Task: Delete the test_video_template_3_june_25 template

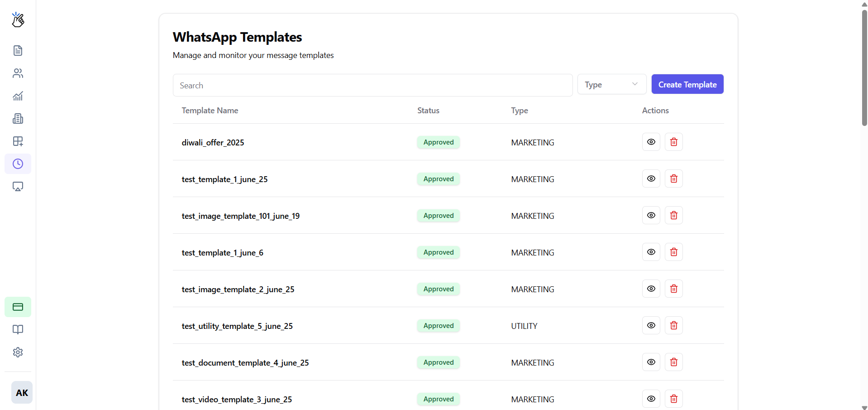Action: click(673, 399)
